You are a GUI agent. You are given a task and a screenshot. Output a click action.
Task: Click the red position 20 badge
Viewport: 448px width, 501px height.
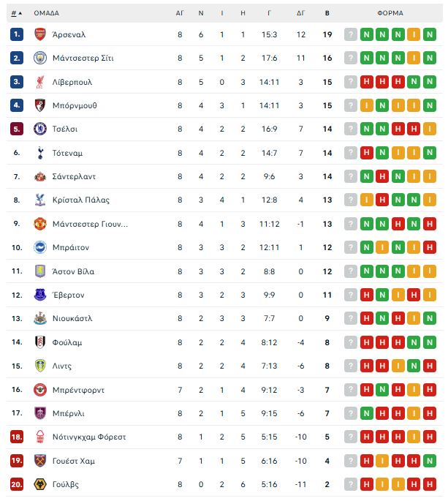(x=16, y=484)
